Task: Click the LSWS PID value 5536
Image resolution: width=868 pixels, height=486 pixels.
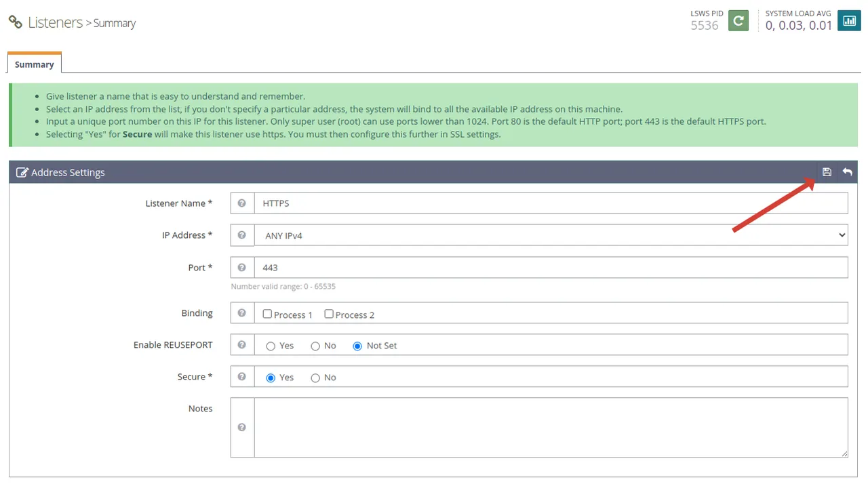Action: [x=705, y=26]
